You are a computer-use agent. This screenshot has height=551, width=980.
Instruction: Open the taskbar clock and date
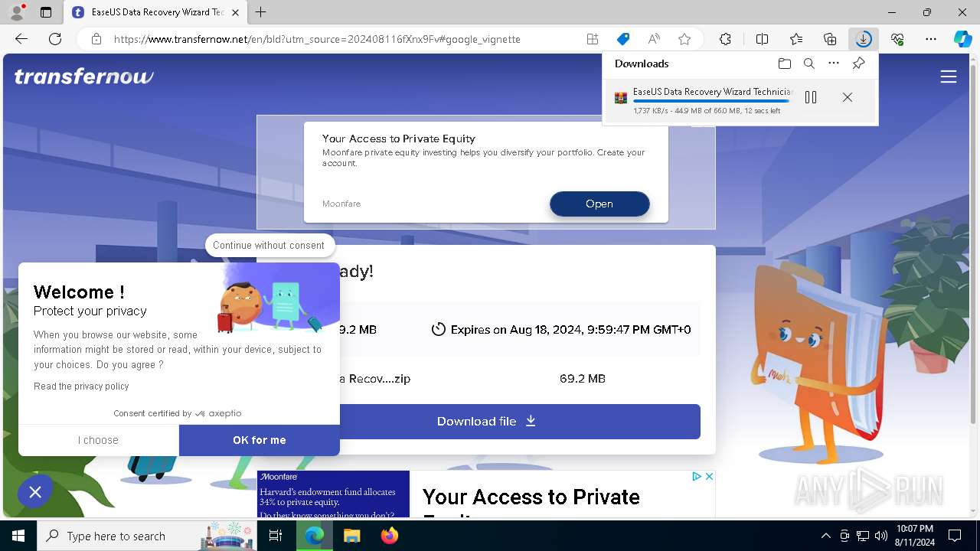(x=914, y=536)
